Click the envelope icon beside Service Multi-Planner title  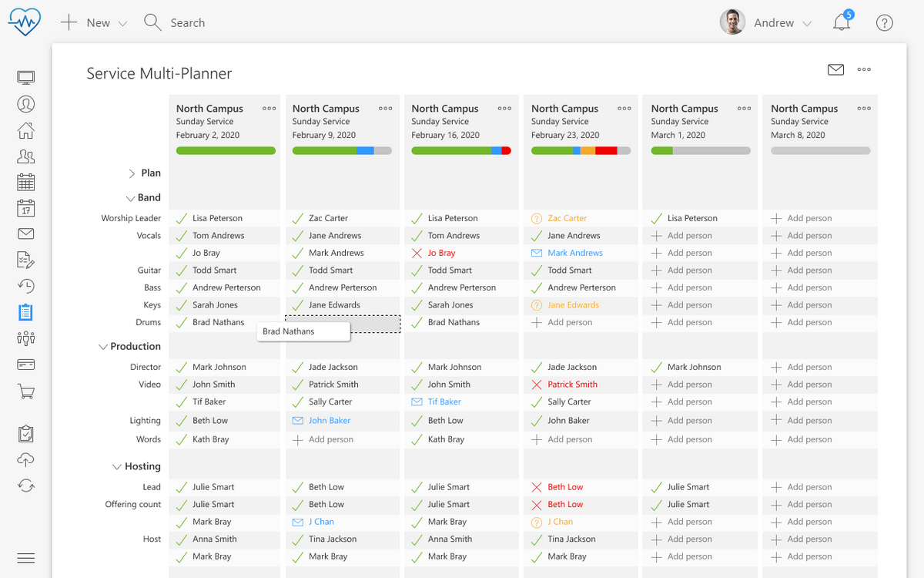point(835,70)
